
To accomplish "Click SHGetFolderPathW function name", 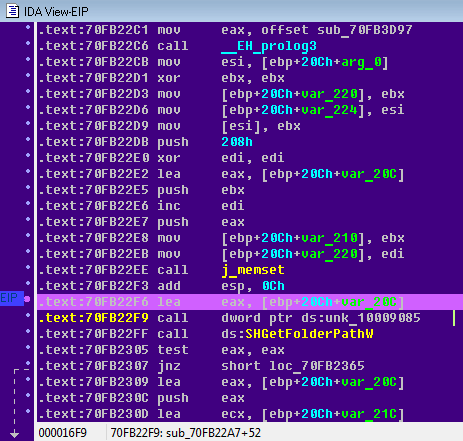I will [x=309, y=334].
